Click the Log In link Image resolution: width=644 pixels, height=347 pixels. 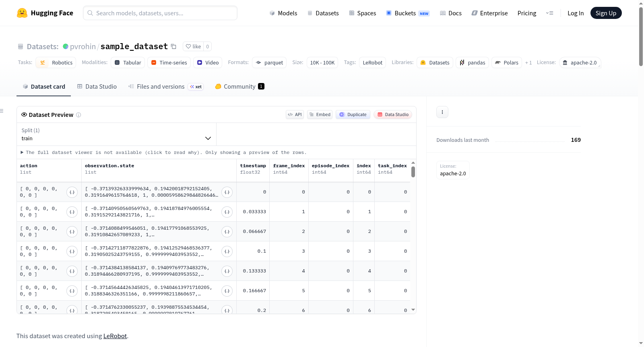point(576,13)
